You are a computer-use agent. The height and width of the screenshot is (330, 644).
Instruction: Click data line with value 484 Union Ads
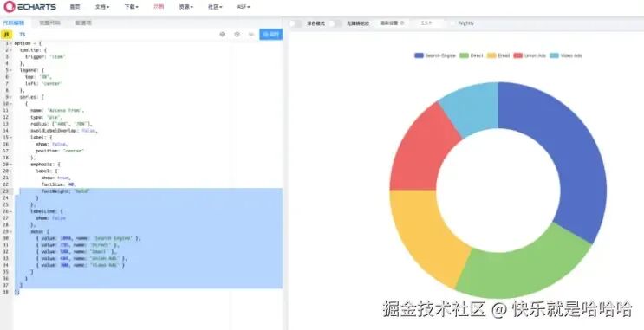81,259
